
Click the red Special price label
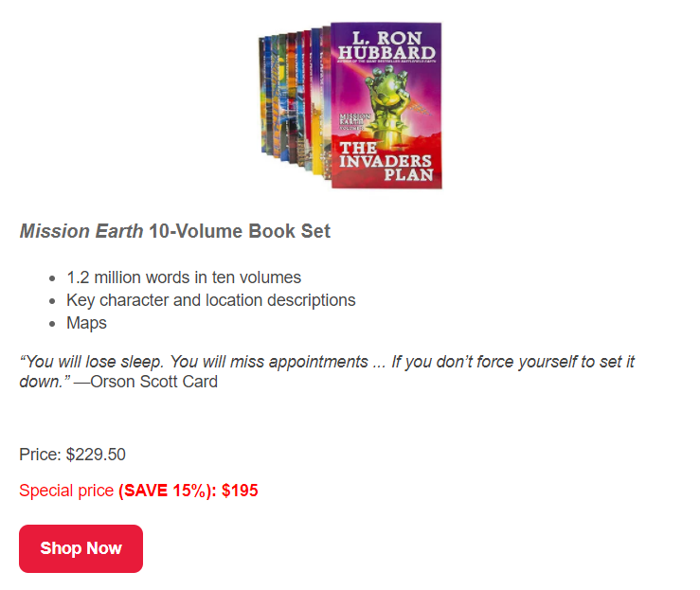pos(66,491)
